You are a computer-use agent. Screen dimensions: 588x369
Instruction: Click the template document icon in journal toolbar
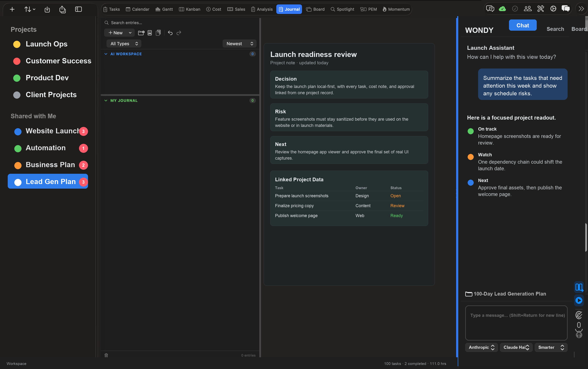(150, 33)
